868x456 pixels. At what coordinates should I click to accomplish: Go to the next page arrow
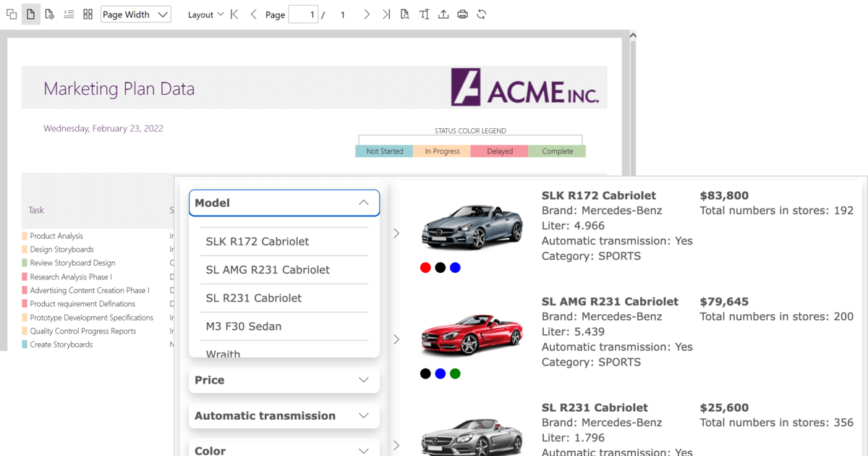pyautogui.click(x=367, y=14)
